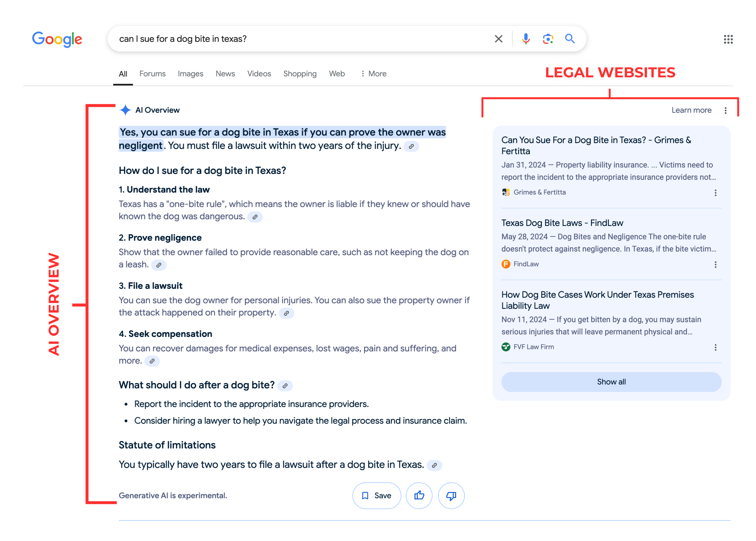Open the Google apps grid icon

point(728,39)
